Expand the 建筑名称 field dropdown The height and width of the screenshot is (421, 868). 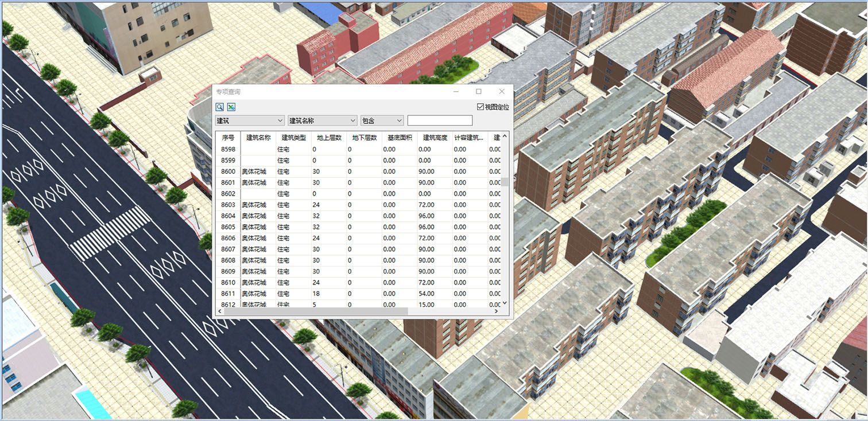(322, 120)
